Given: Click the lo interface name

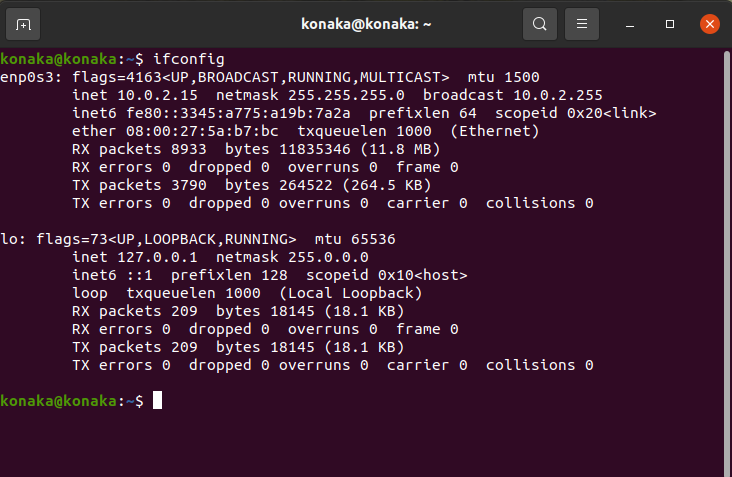Looking at the screenshot, I should coord(9,239).
